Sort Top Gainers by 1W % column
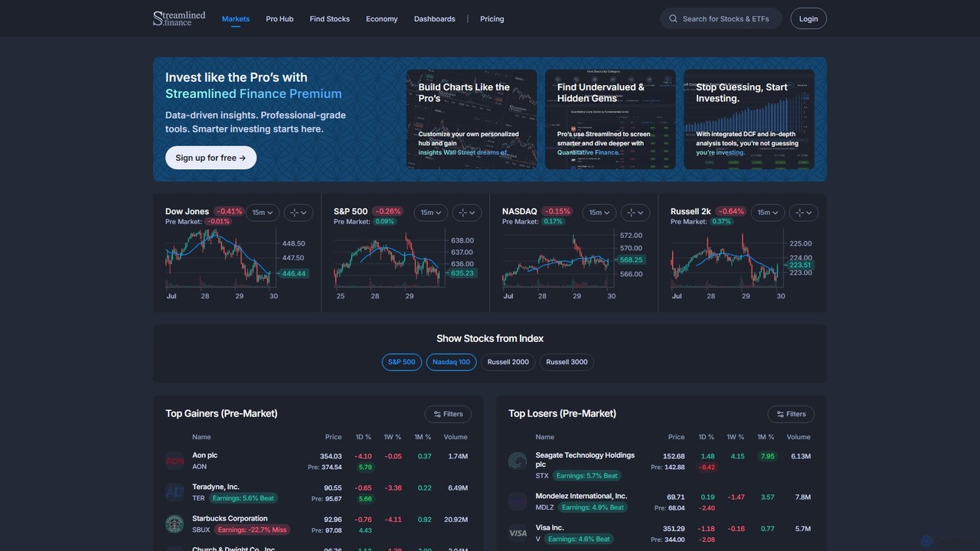The image size is (980, 551). [392, 437]
